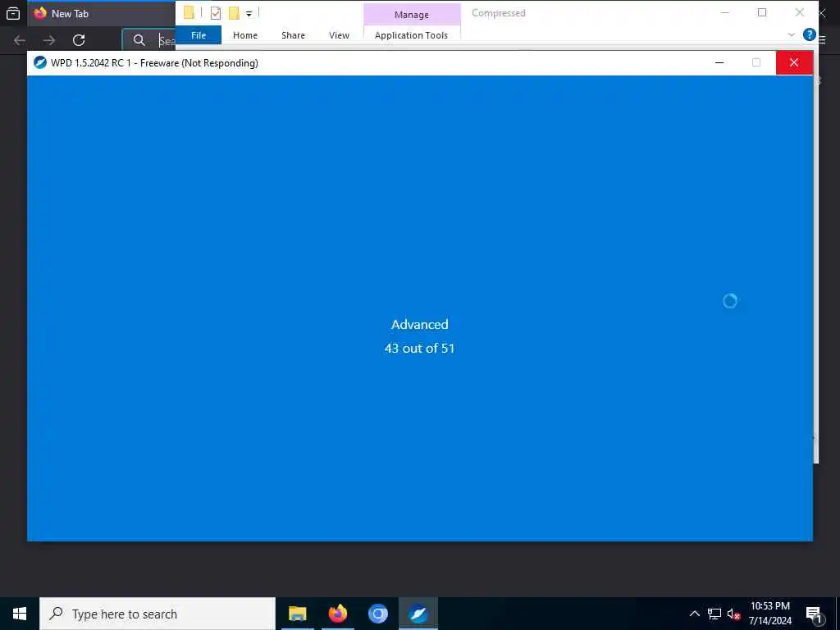Open the Manage contextual tab
This screenshot has width=840, height=630.
tap(412, 15)
